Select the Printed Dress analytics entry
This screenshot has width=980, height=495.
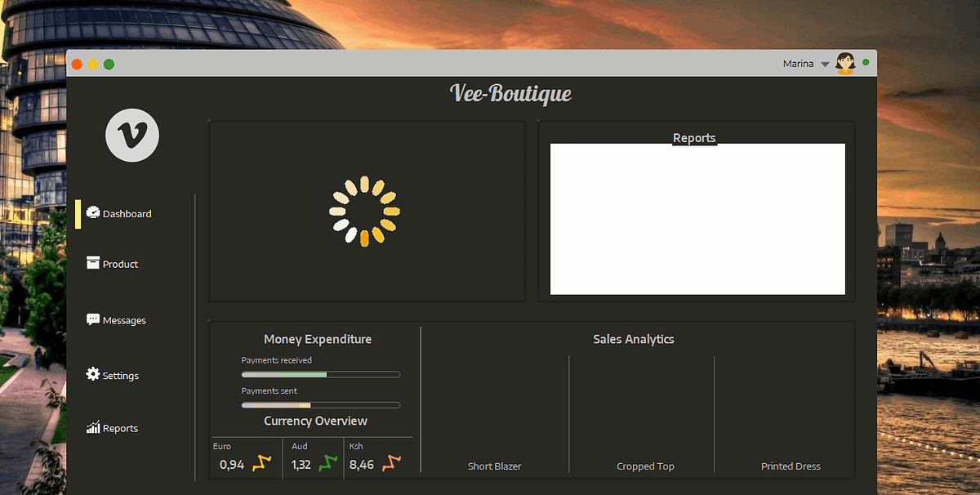tap(791, 466)
